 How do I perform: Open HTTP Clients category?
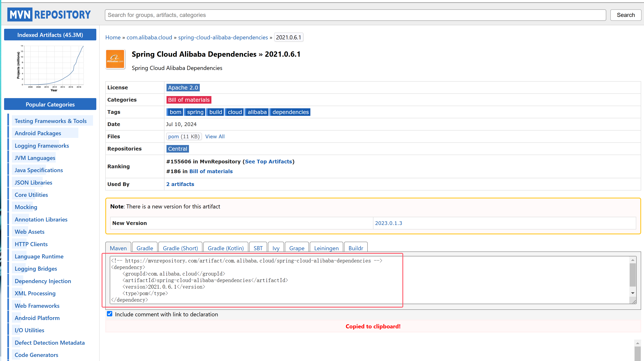coord(31,244)
